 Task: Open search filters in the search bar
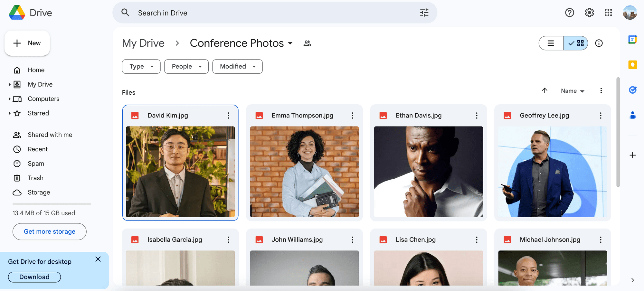pyautogui.click(x=424, y=13)
